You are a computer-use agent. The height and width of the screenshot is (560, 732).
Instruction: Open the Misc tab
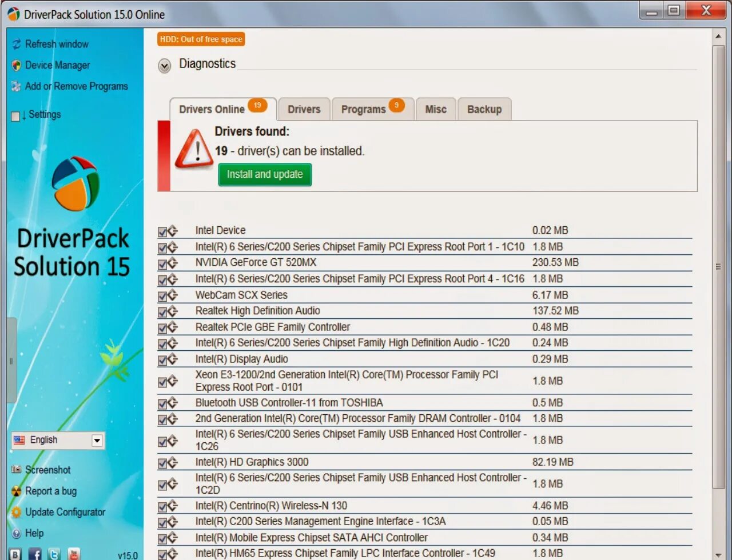[x=436, y=109]
